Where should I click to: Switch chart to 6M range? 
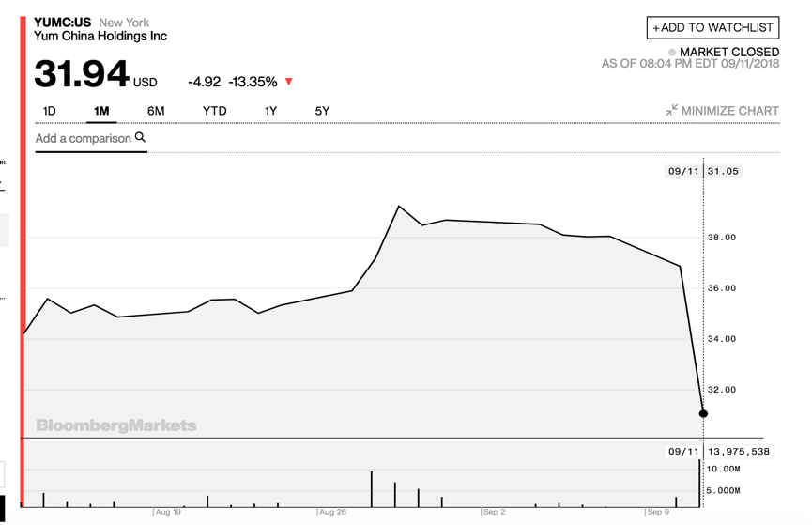pos(155,111)
